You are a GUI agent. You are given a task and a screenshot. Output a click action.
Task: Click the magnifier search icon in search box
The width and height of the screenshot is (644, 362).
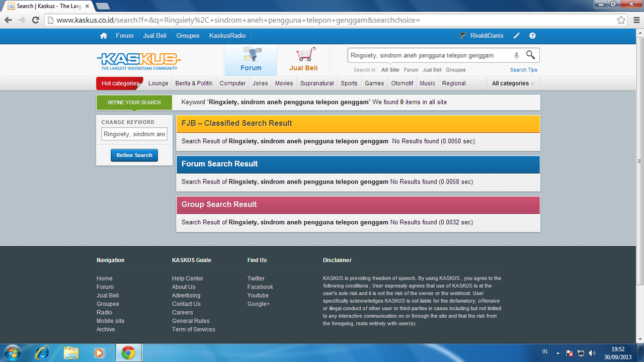coord(530,55)
